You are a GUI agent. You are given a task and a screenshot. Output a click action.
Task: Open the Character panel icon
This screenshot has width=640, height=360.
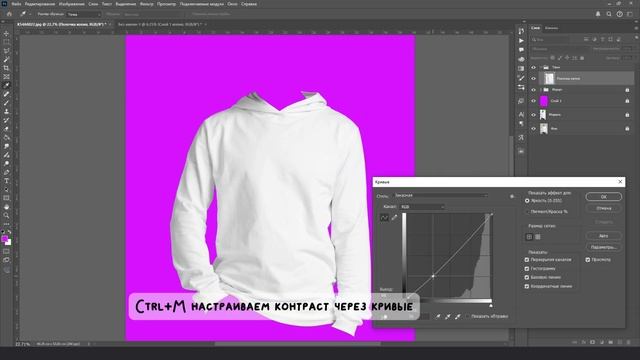[521, 114]
